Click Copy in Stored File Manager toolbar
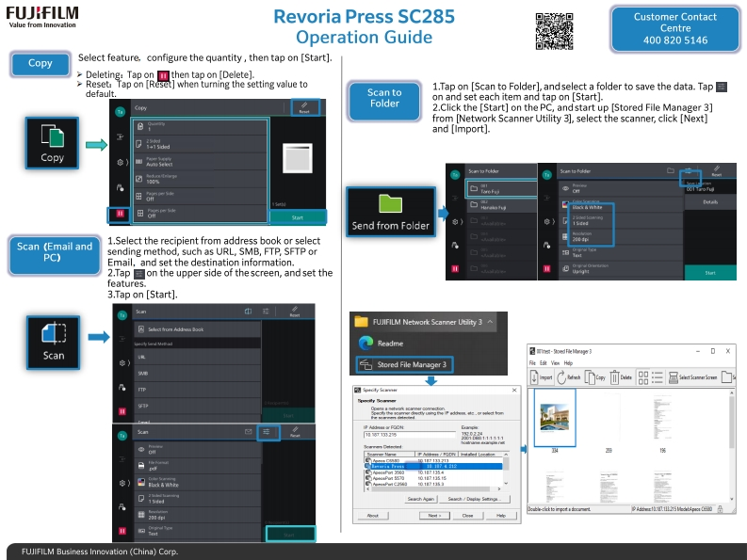The image size is (747, 560). click(x=595, y=377)
